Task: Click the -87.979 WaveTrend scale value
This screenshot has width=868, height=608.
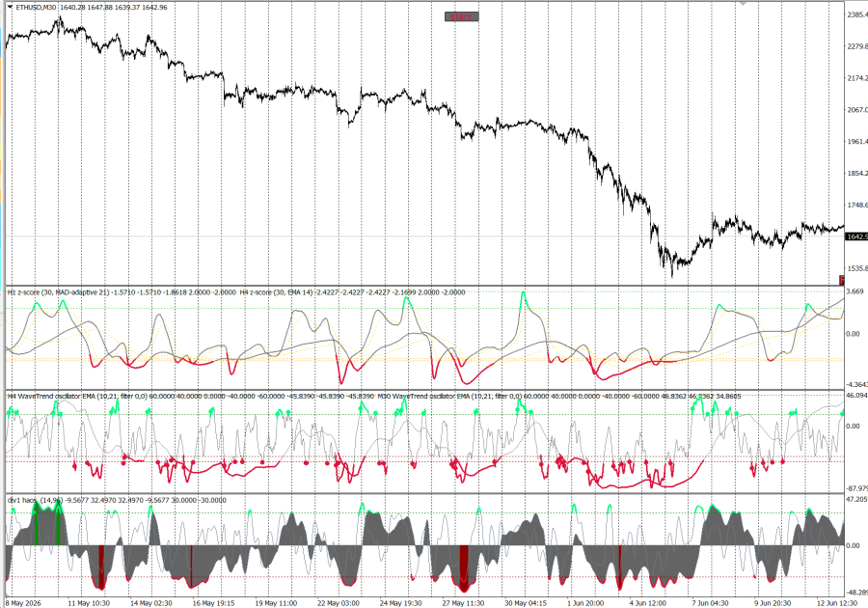Action: 857,488
